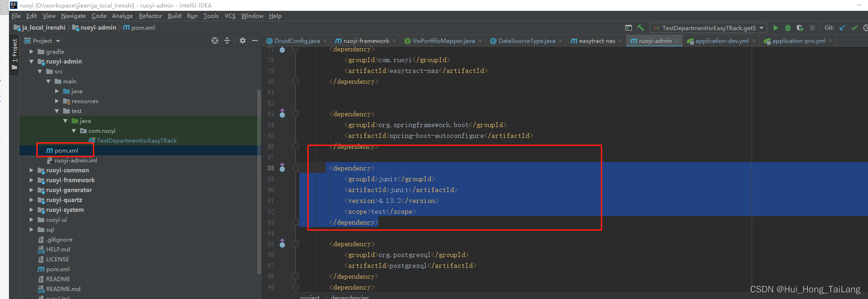Select README.md in the project tree
Image resolution: width=868 pixels, height=299 pixels.
coord(63,289)
